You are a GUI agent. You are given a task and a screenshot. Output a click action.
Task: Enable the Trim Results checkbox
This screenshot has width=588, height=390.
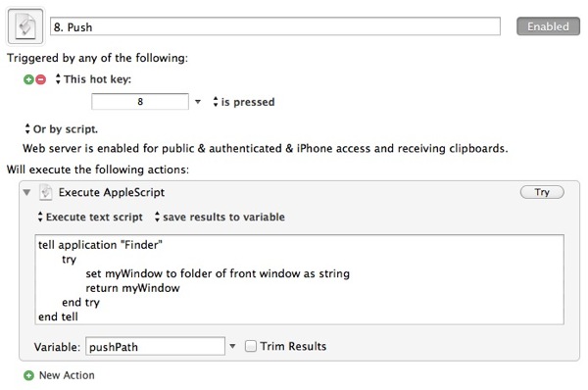[251, 346]
